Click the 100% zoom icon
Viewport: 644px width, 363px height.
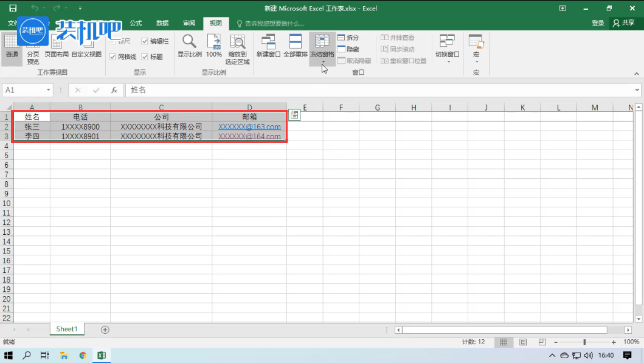tap(213, 42)
